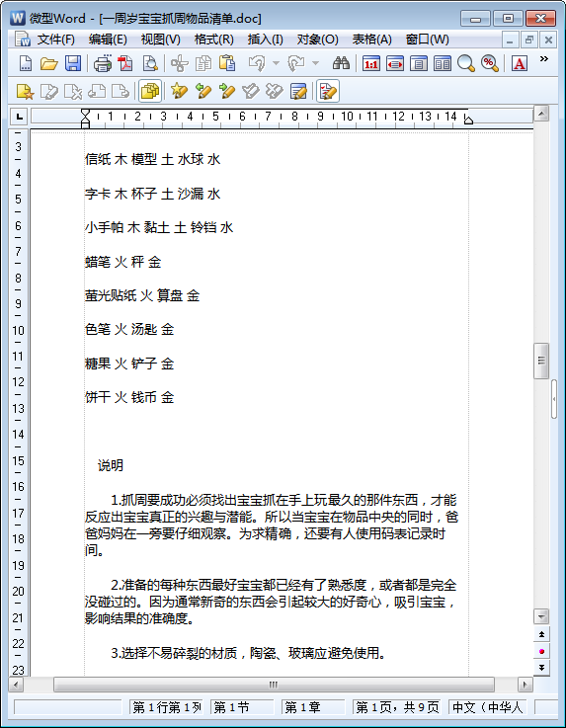This screenshot has width=566, height=728.
Task: Insert new comment with star note icon
Action: pyautogui.click(x=25, y=92)
